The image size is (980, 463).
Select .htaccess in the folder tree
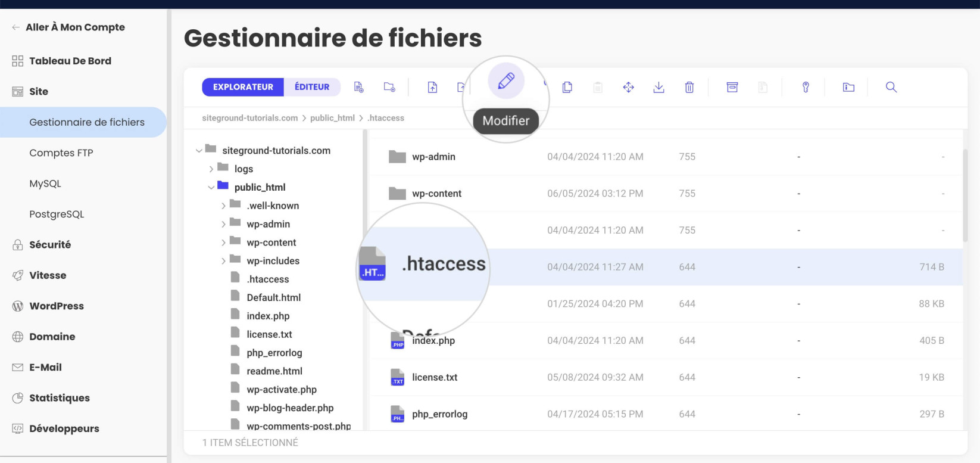[x=268, y=279]
